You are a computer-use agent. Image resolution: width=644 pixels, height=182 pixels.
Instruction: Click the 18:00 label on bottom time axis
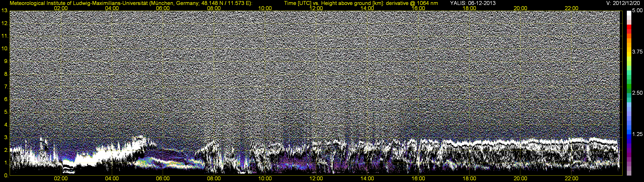click(x=469, y=179)
